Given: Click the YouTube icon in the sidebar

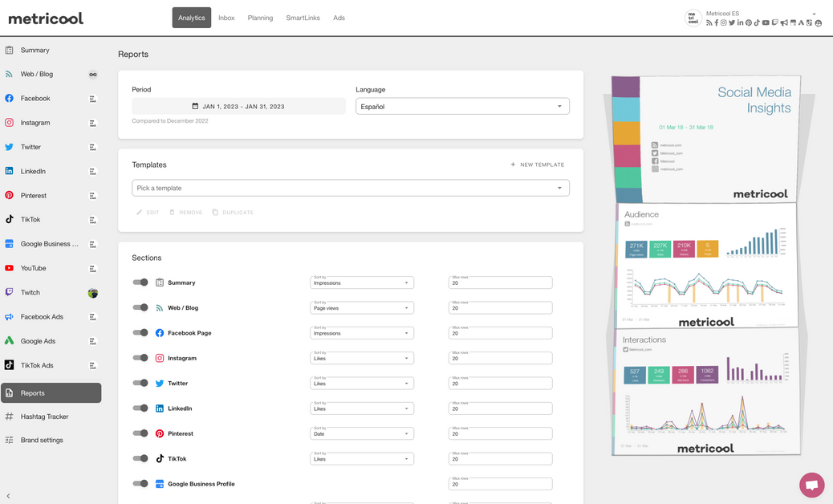Looking at the screenshot, I should point(9,268).
